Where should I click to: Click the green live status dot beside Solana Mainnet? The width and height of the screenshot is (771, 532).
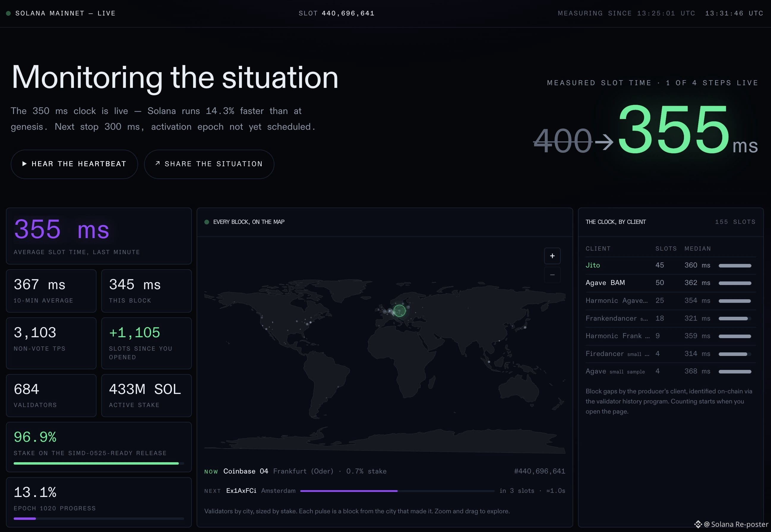click(x=8, y=13)
